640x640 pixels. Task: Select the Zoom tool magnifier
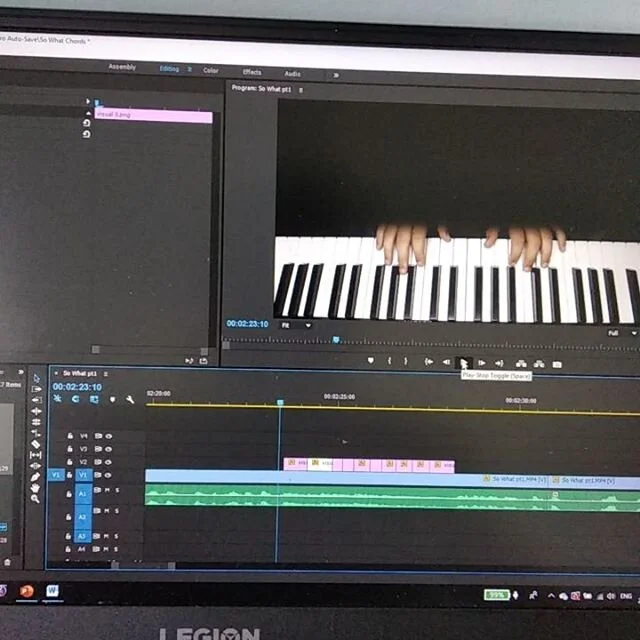pos(36,499)
